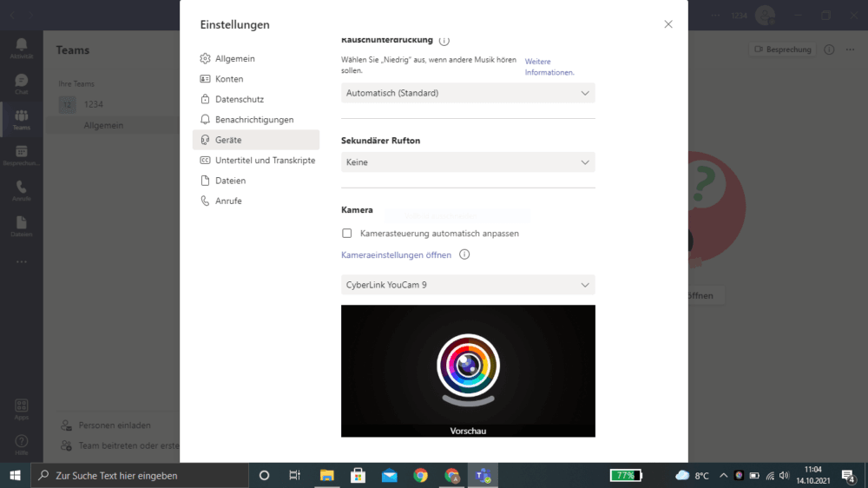
Task: Select Allgemein in settings menu
Action: 256,59
